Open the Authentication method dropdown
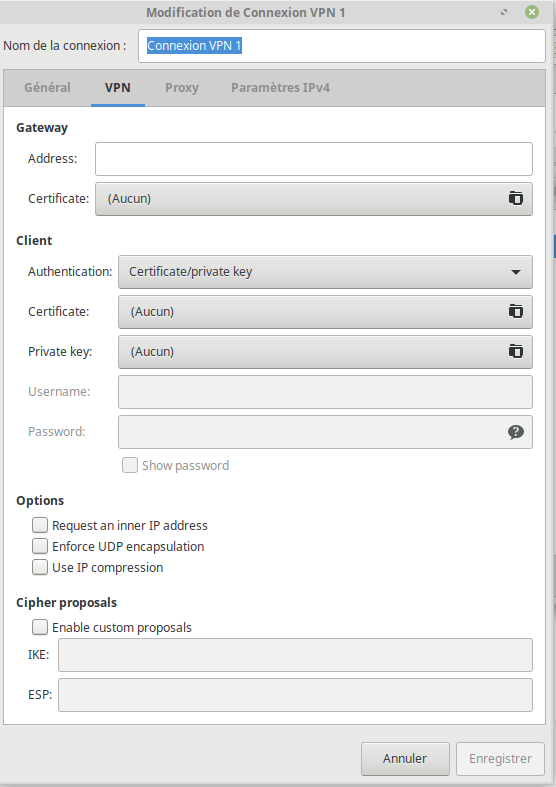The image size is (556, 787). [325, 272]
